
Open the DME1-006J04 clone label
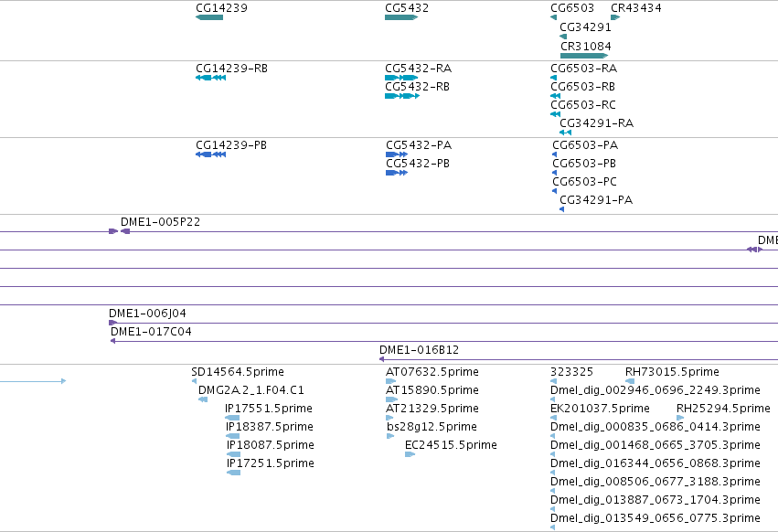(147, 314)
